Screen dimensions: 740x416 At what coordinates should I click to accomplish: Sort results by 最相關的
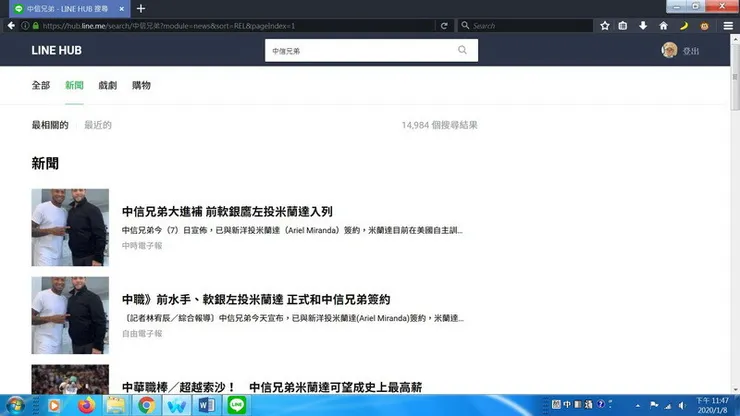50,125
